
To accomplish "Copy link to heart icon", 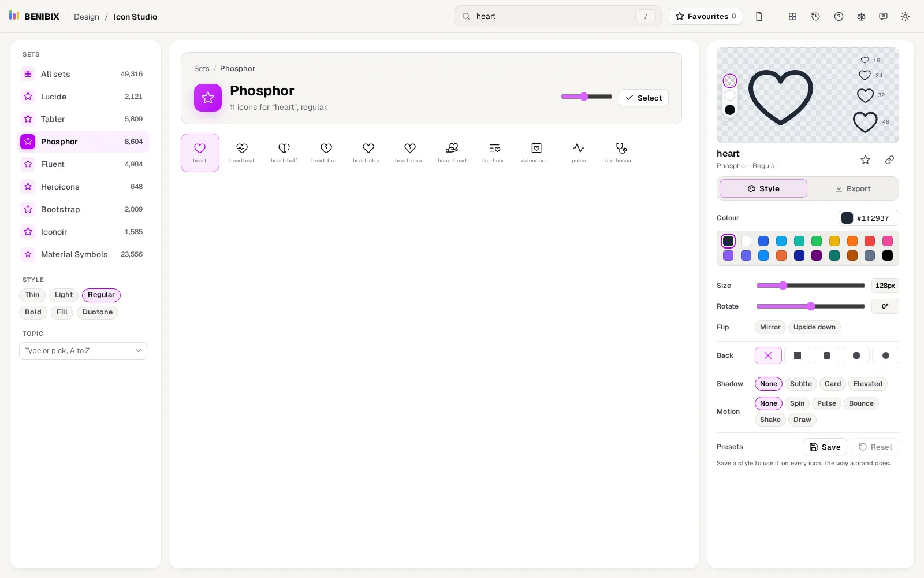I will [889, 160].
